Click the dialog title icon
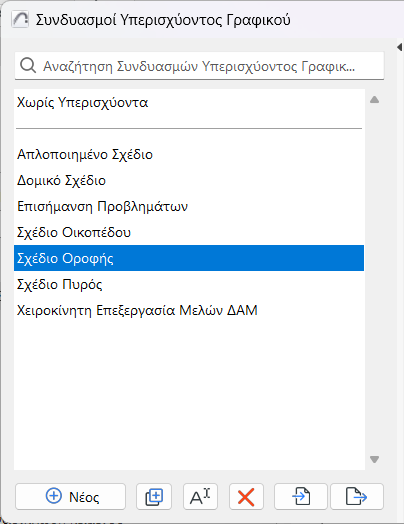This screenshot has width=404, height=524. [20, 19]
